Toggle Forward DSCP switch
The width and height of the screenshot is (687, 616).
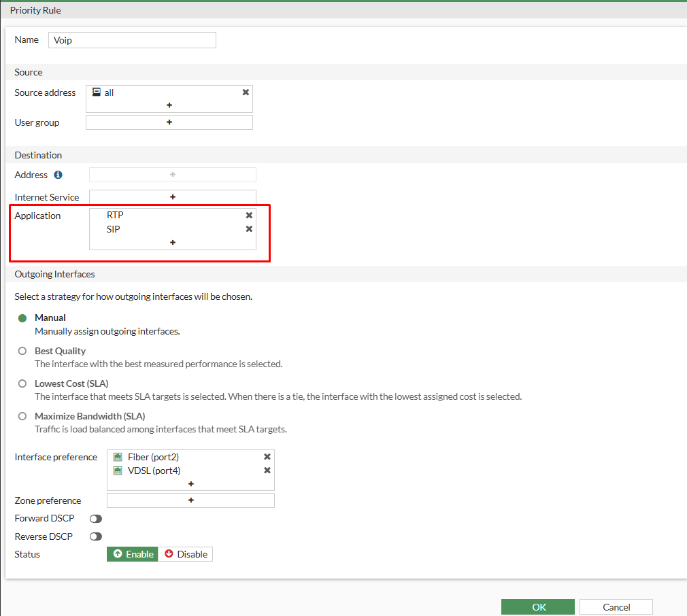coord(95,519)
